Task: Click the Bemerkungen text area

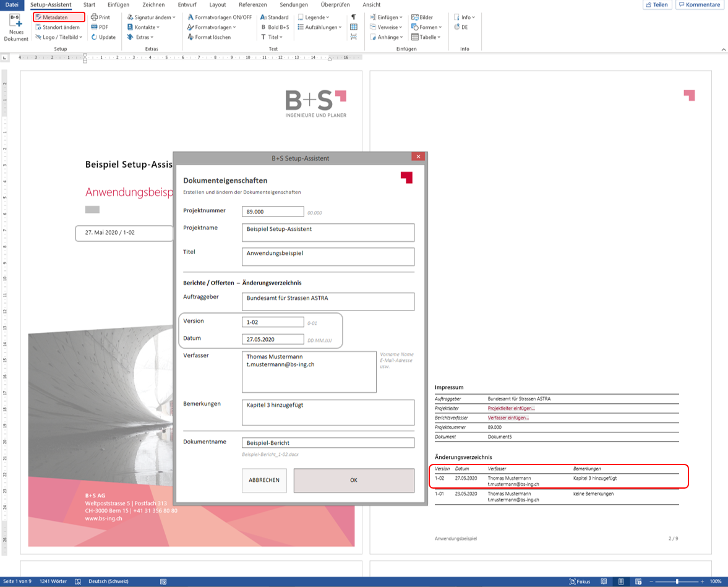Action: click(328, 413)
